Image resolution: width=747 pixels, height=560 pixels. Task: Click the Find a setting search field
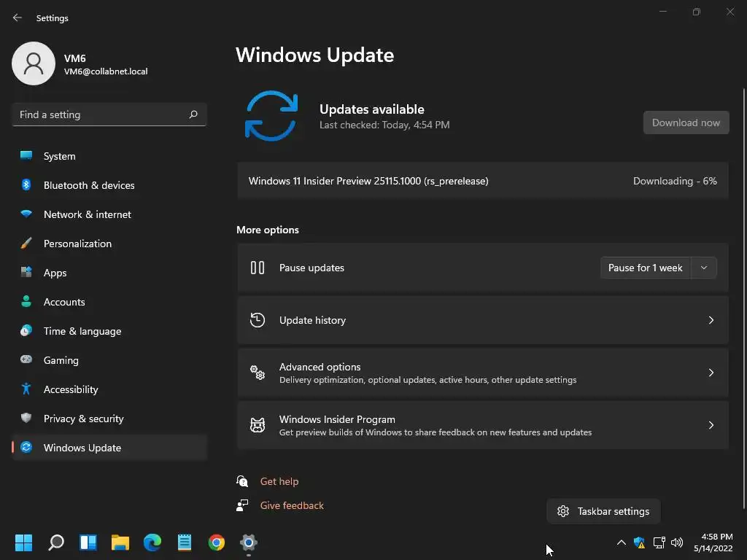[109, 114]
